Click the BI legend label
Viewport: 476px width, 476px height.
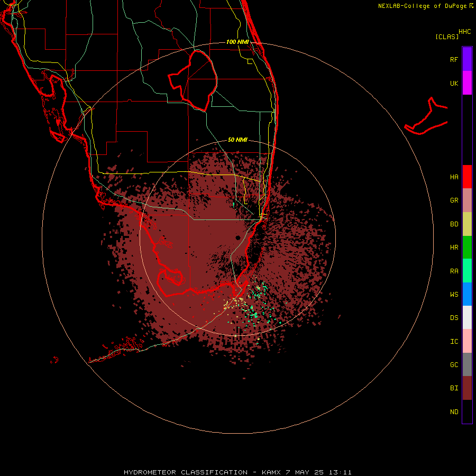[x=454, y=388]
